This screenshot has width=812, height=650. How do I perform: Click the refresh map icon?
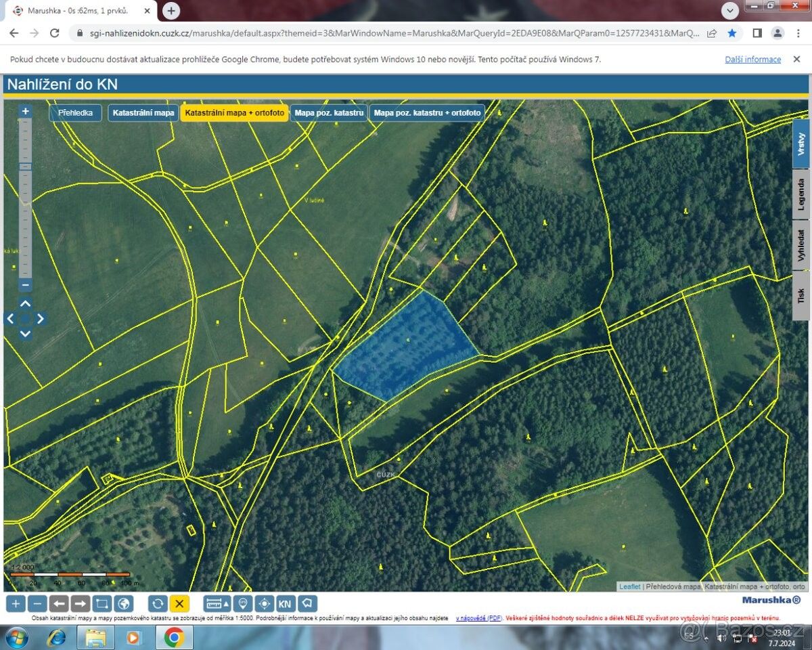pyautogui.click(x=158, y=604)
